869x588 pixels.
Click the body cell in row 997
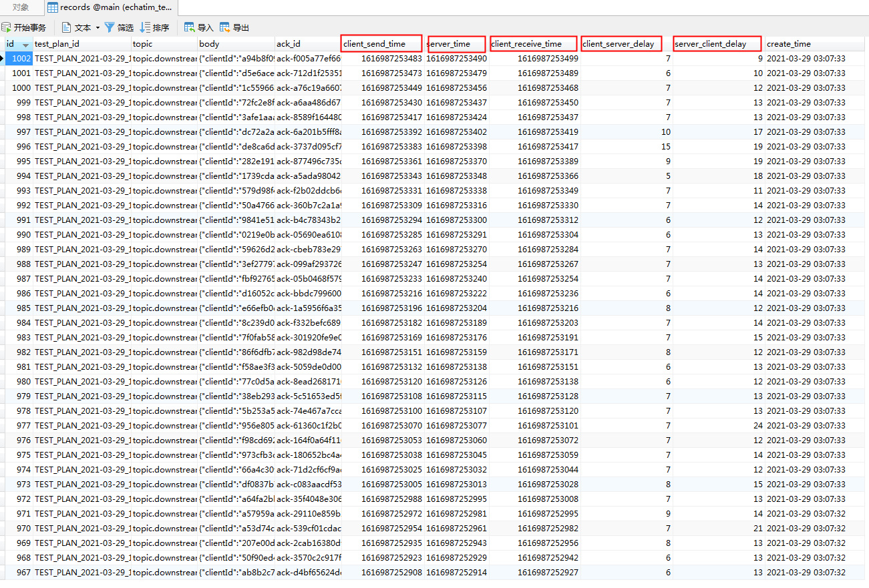pyautogui.click(x=236, y=132)
